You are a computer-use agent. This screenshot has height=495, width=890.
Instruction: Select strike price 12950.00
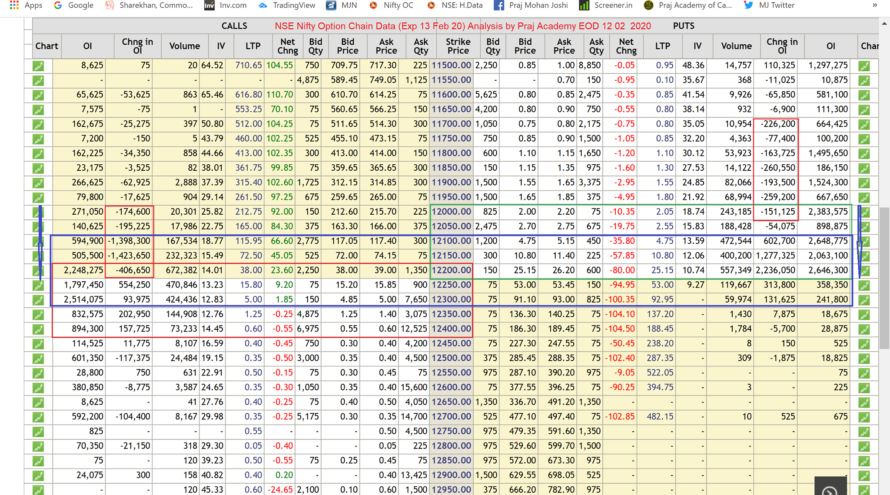[451, 490]
